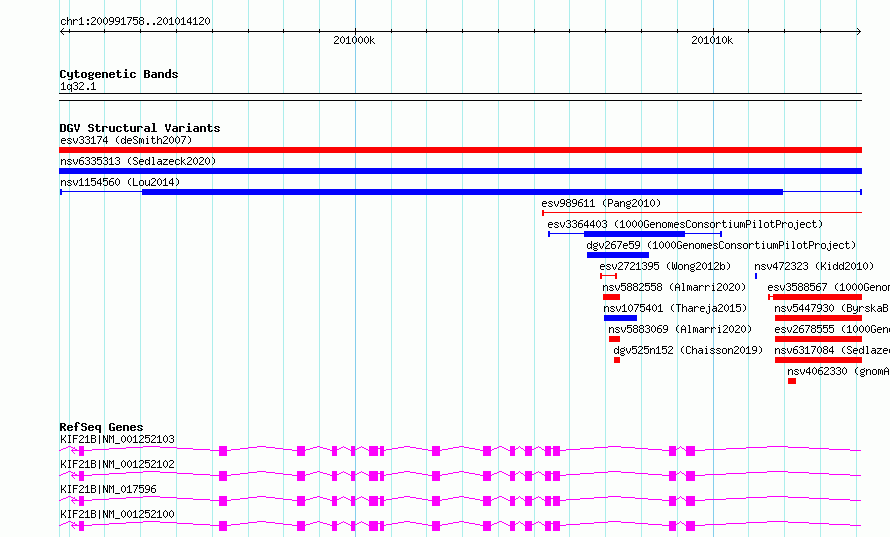890x537 pixels.
Task: Click the nsv4062330 variant label
Action: tap(838, 371)
